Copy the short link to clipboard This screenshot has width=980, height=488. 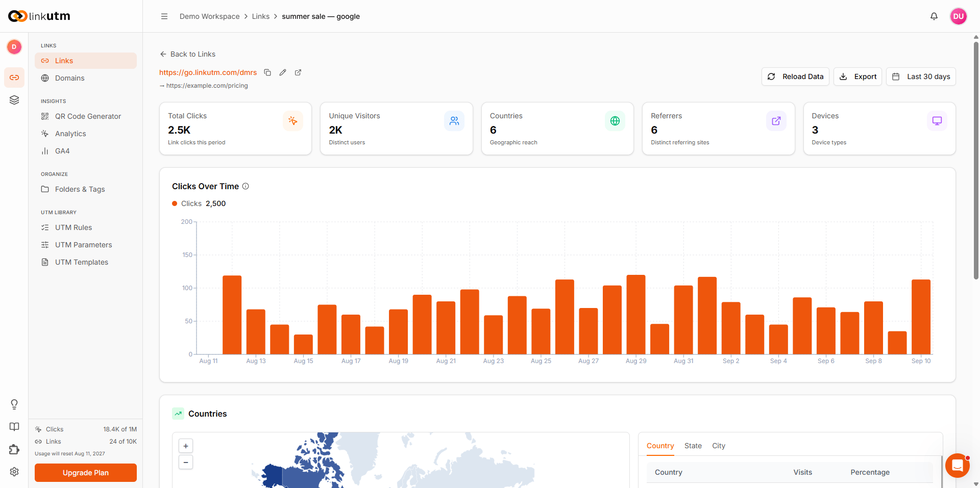(267, 72)
